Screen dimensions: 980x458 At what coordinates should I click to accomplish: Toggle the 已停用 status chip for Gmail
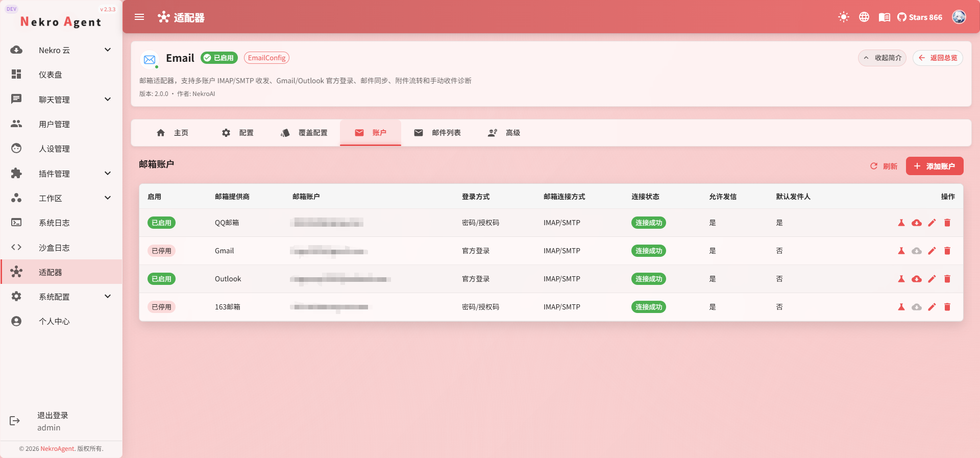pyautogui.click(x=161, y=251)
